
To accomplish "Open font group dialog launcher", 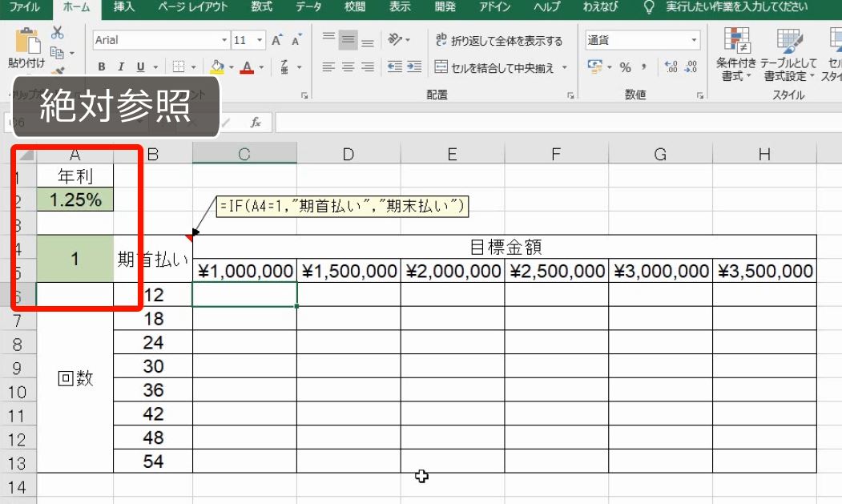I will [304, 95].
